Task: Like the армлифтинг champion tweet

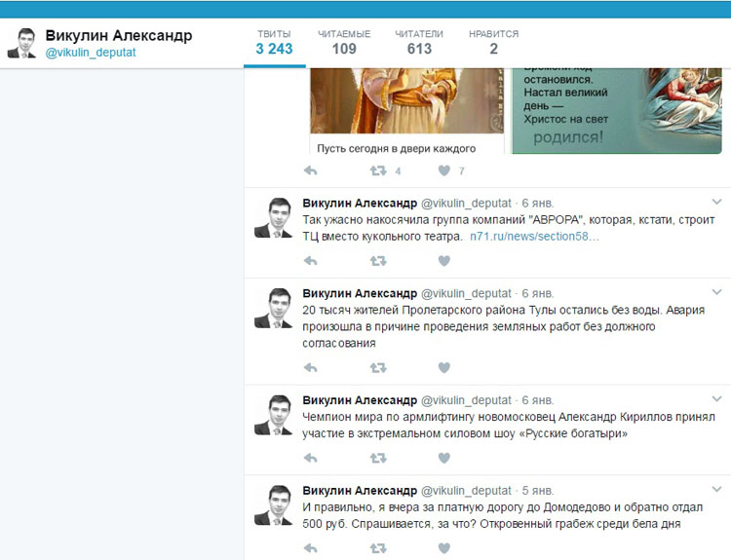Action: [444, 459]
